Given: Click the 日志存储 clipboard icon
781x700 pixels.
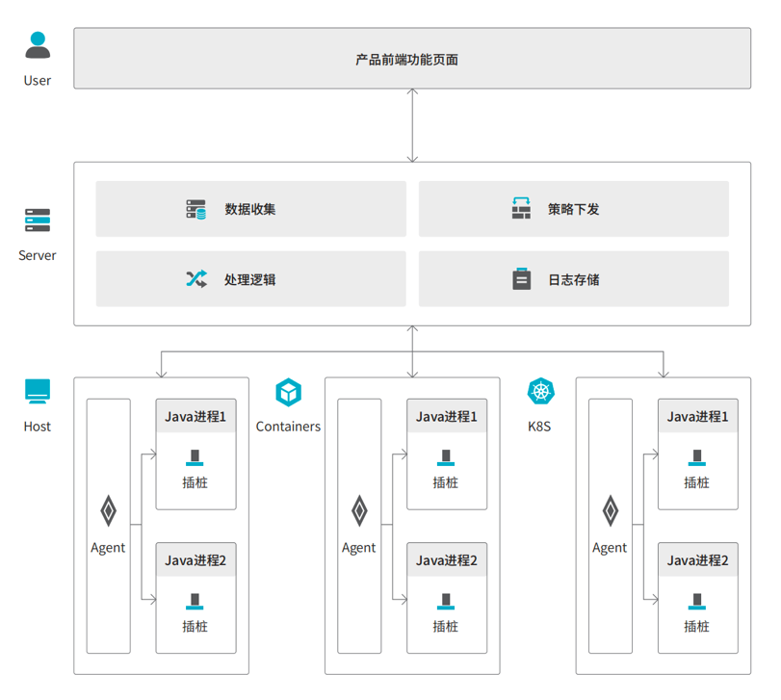Looking at the screenshot, I should 522,279.
